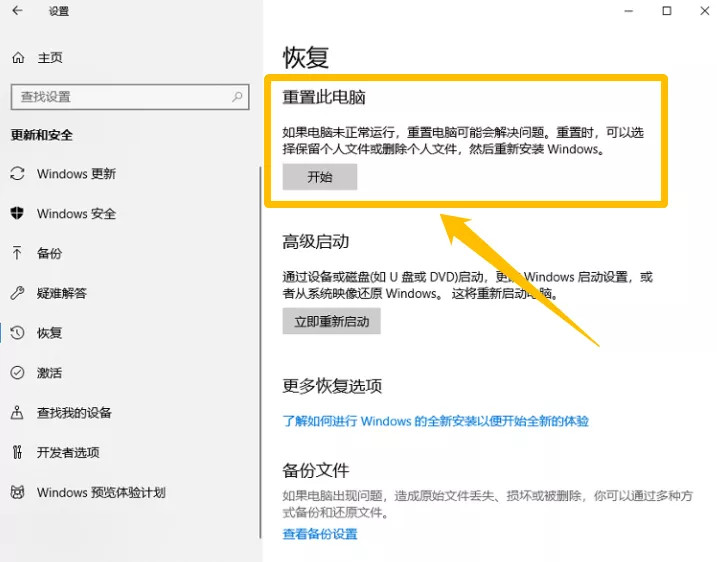Click the 查找我的设备 person icon
Viewport: 717px width, 562px height.
[17, 412]
